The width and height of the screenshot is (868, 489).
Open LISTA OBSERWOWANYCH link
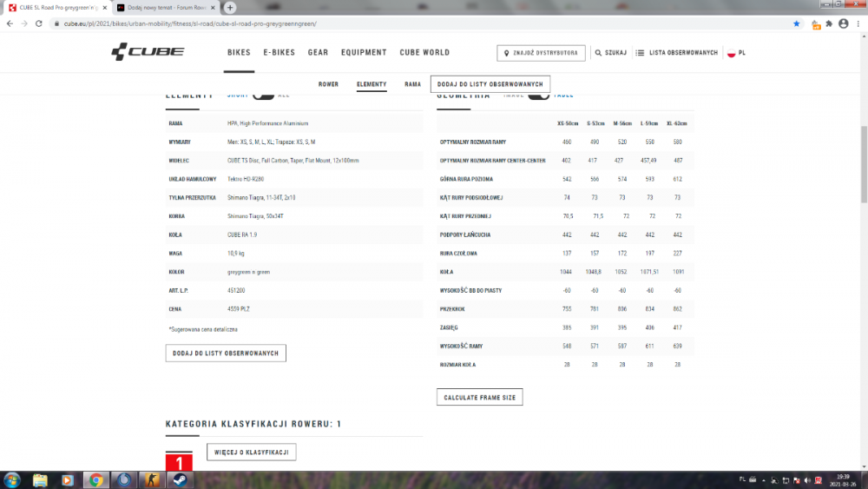pos(683,53)
